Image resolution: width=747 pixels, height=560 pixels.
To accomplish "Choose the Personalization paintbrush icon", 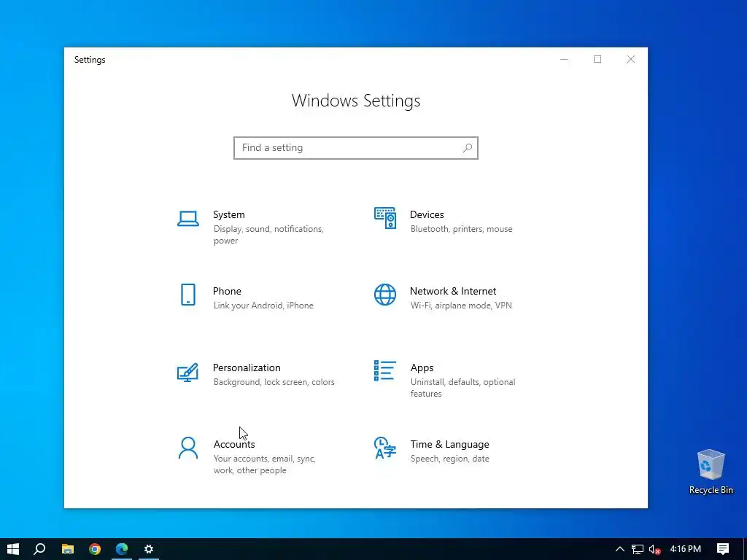I will coord(187,373).
